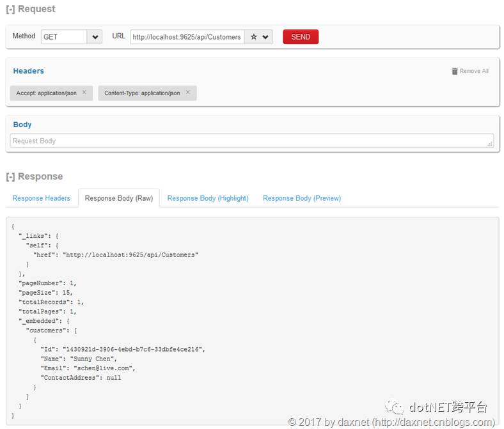Open the Response Body (Preview) tab
Image resolution: width=504 pixels, height=429 pixels.
tap(302, 198)
